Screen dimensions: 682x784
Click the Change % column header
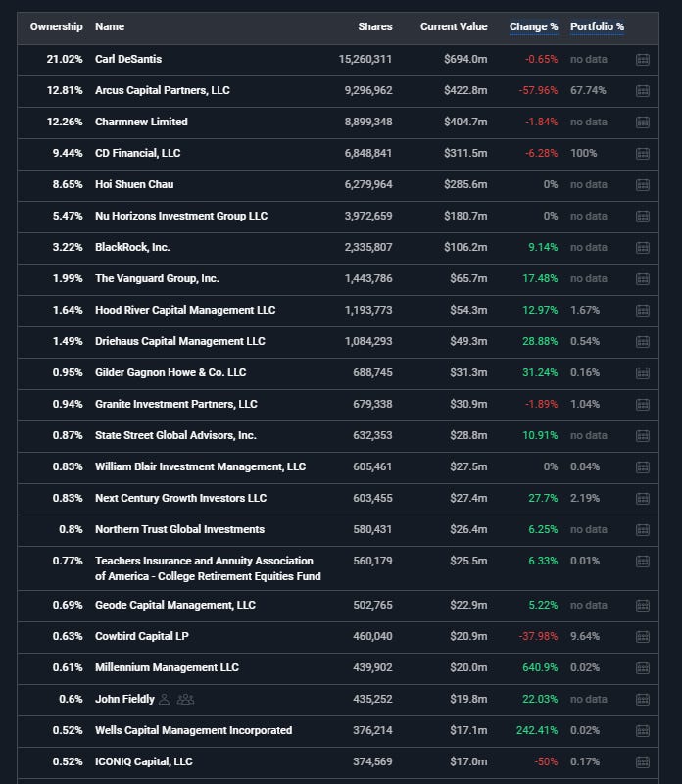point(533,26)
